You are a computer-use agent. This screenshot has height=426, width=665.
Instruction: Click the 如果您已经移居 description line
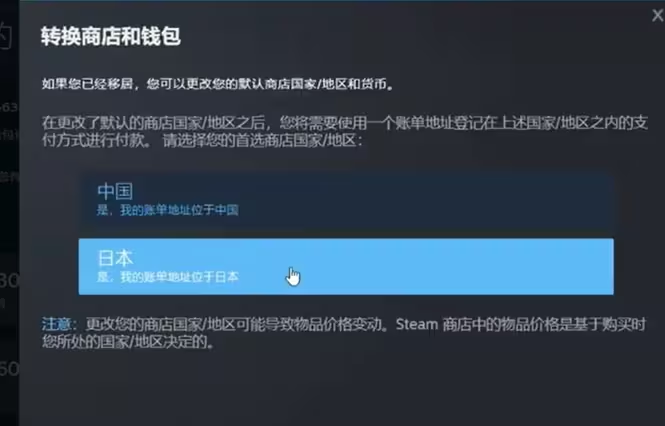click(218, 84)
